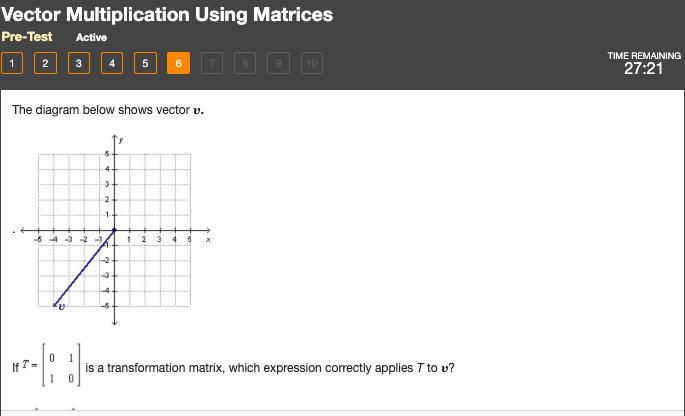Select the active question 6 button
The image size is (685, 416).
point(178,63)
